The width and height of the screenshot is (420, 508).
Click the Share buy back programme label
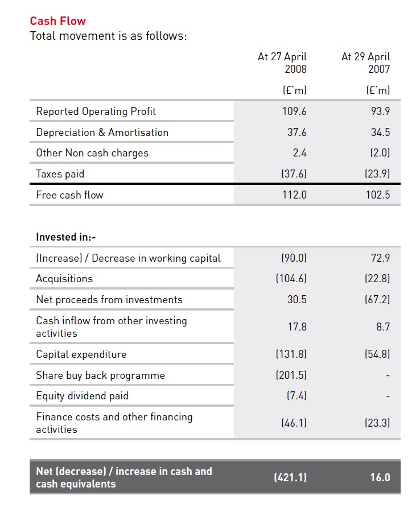[x=100, y=375]
